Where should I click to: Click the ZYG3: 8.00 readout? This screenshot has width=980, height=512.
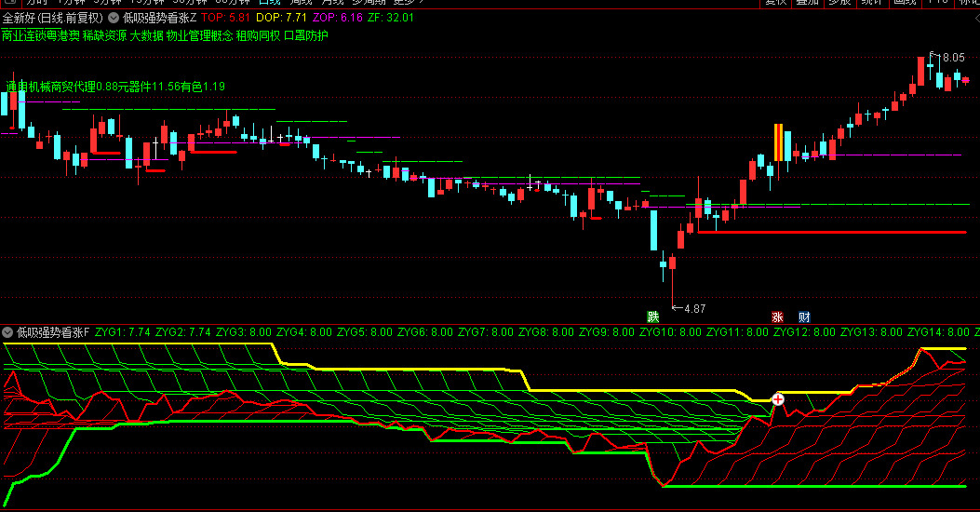(x=244, y=332)
